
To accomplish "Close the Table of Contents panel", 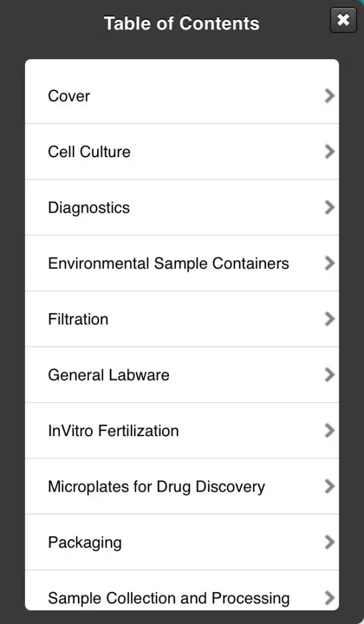I will click(343, 20).
